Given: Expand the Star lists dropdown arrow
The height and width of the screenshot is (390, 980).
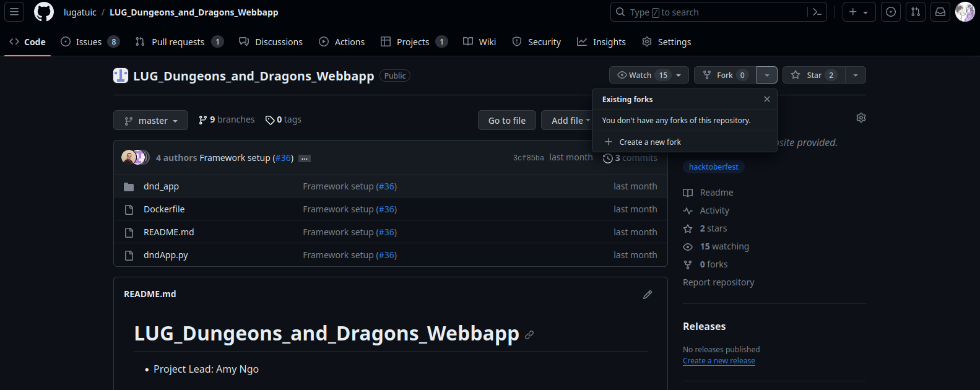Looking at the screenshot, I should point(856,75).
